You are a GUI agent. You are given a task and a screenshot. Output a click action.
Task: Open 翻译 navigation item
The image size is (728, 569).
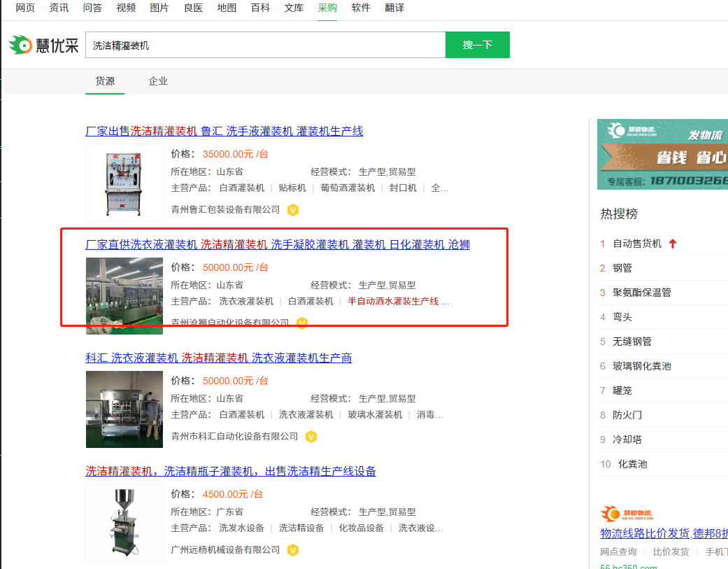(x=394, y=8)
